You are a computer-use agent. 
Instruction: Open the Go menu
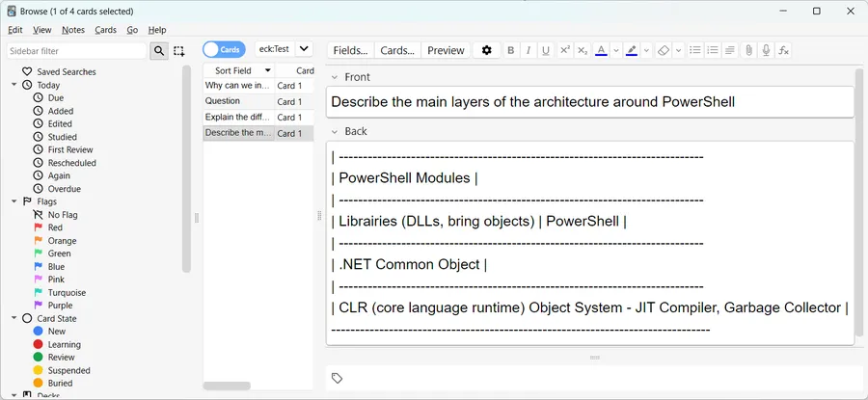132,30
